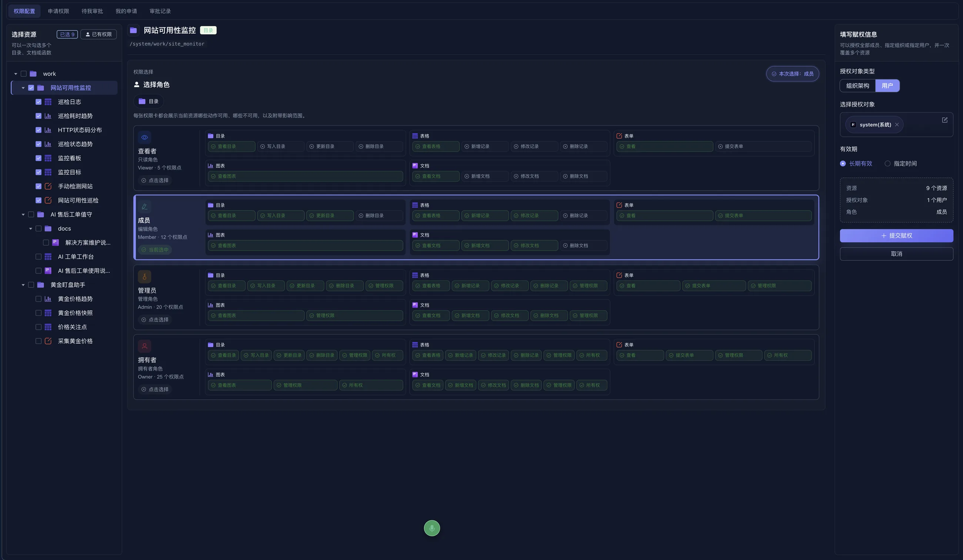Click the 删除目录 permission in the 成员 card
This screenshot has width=963, height=560.
pyautogui.click(x=379, y=215)
